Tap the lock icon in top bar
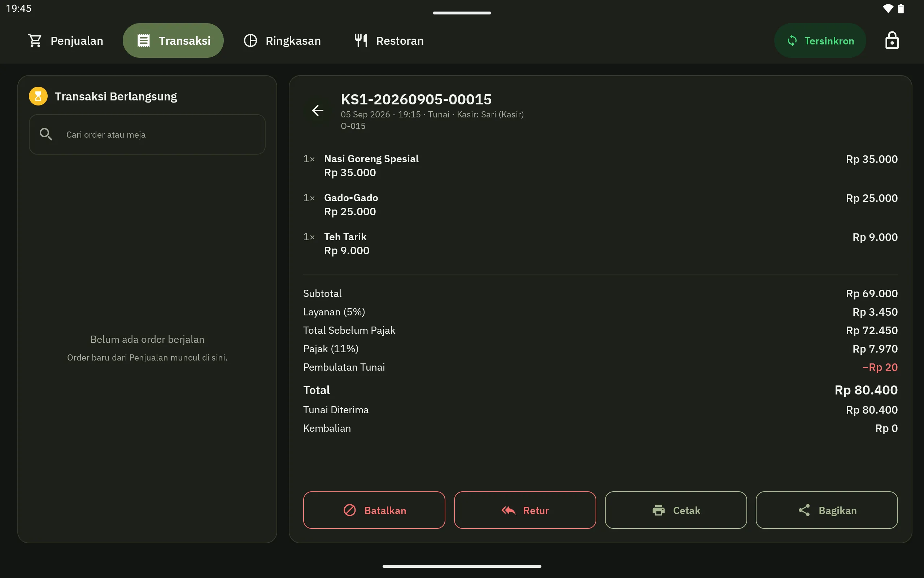924x578 pixels. [892, 40]
